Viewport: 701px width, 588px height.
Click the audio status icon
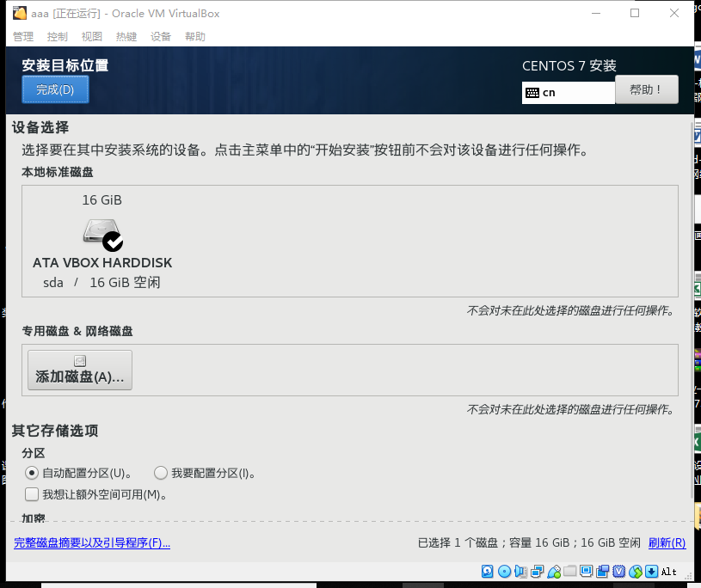(x=520, y=571)
